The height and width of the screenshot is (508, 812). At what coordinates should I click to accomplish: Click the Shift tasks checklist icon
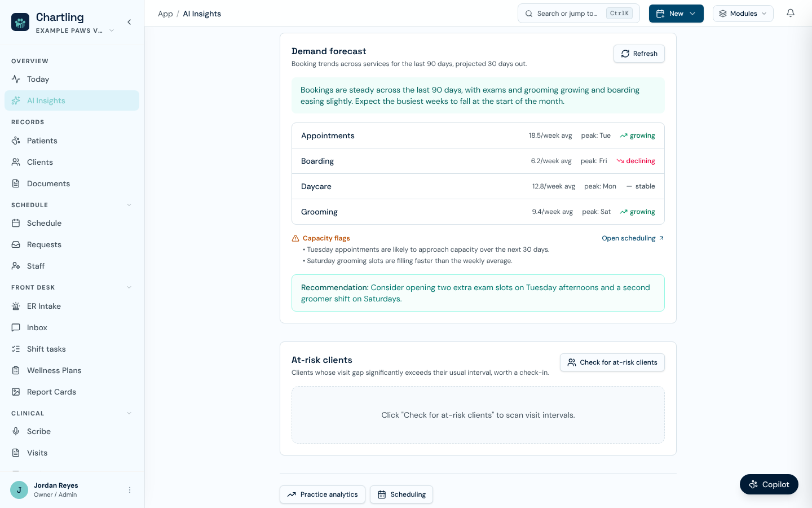click(16, 349)
